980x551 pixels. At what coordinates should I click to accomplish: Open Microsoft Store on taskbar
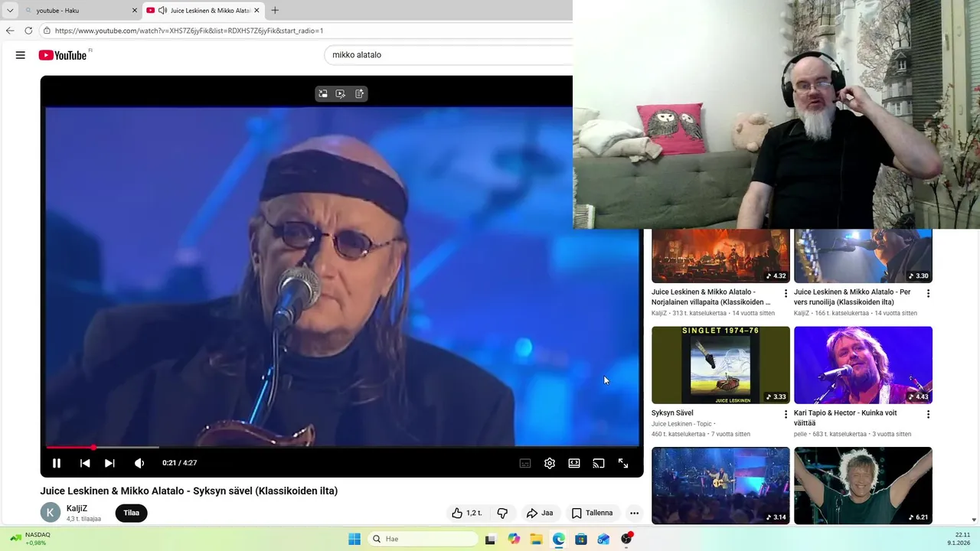(582, 539)
